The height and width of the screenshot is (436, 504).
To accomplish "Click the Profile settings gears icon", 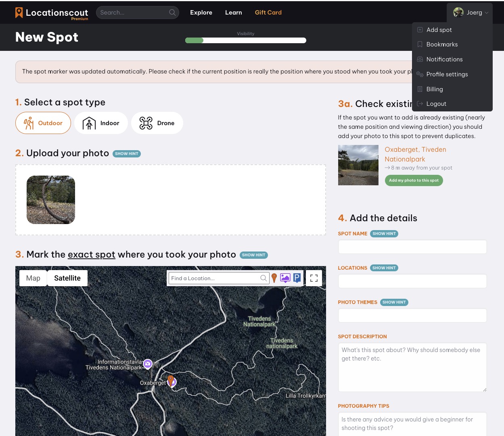I will [420, 74].
